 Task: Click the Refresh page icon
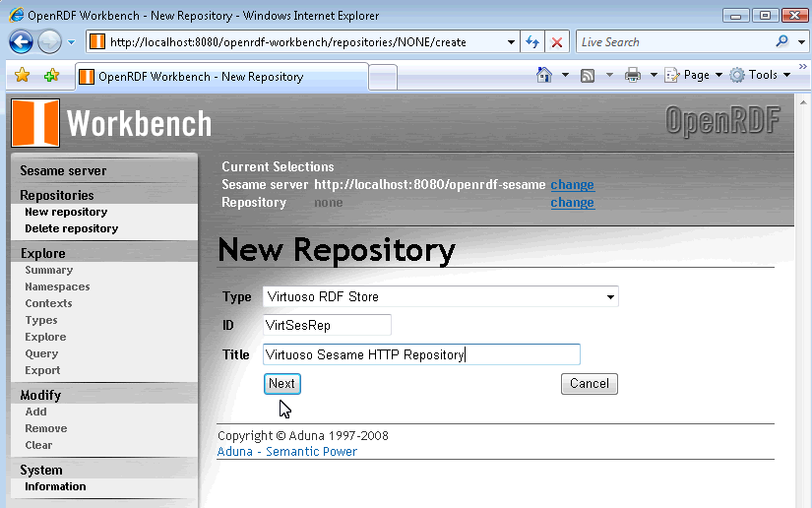point(532,42)
